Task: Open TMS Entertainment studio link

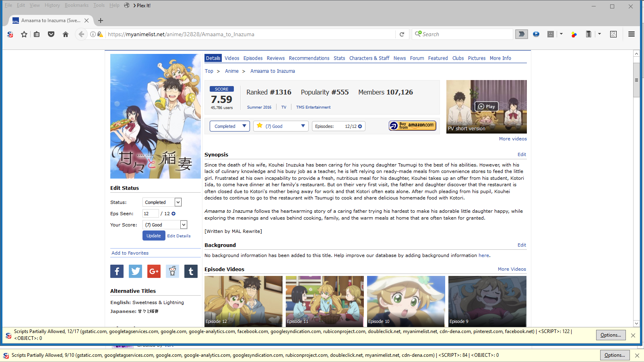Action: coord(313,107)
